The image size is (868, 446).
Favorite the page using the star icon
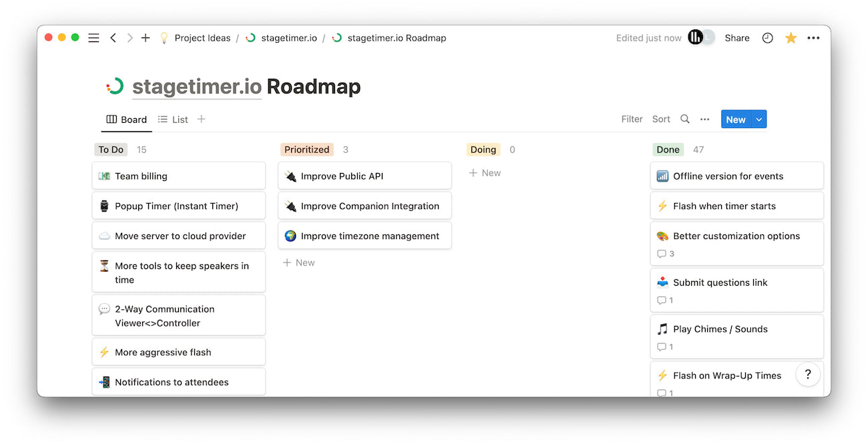coord(791,37)
